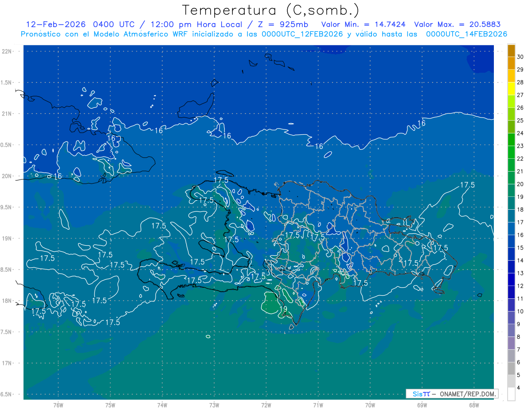Viewport: 532px width, 411px height.
Task: Click the '22N' latitude label
Action: pyautogui.click(x=7, y=51)
